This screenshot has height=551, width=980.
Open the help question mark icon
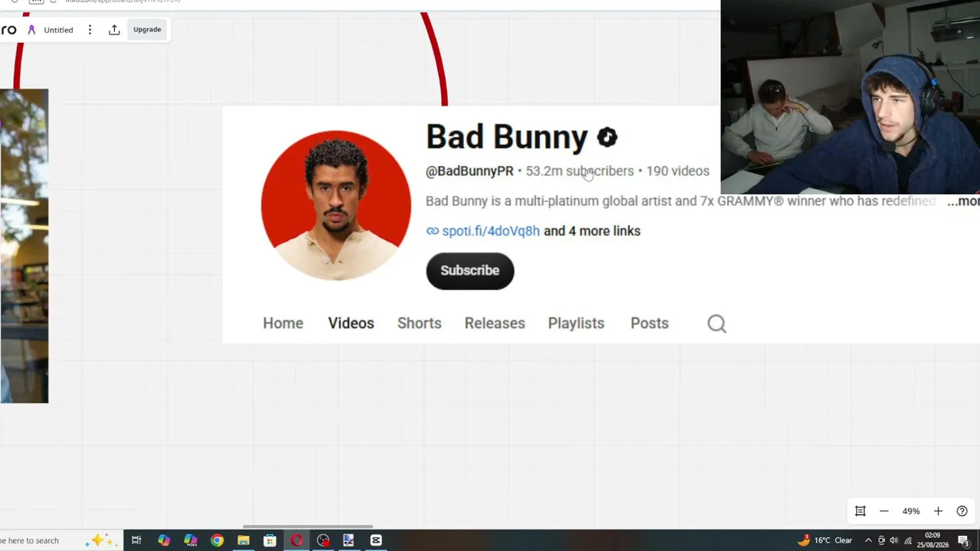(962, 511)
